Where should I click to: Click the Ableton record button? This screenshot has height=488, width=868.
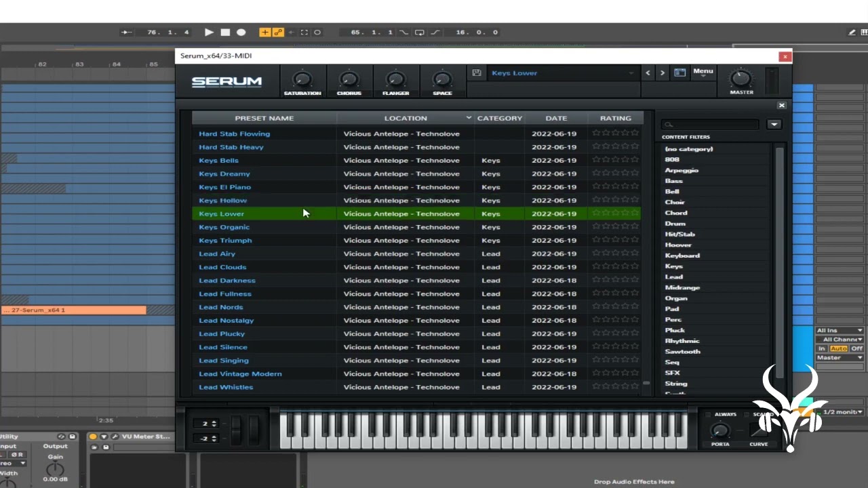point(241,32)
